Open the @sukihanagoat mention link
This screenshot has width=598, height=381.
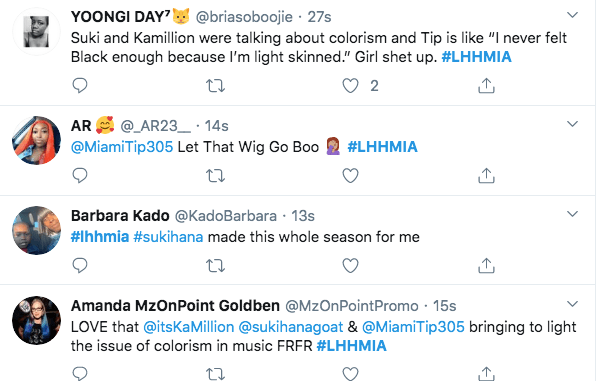click(x=291, y=327)
